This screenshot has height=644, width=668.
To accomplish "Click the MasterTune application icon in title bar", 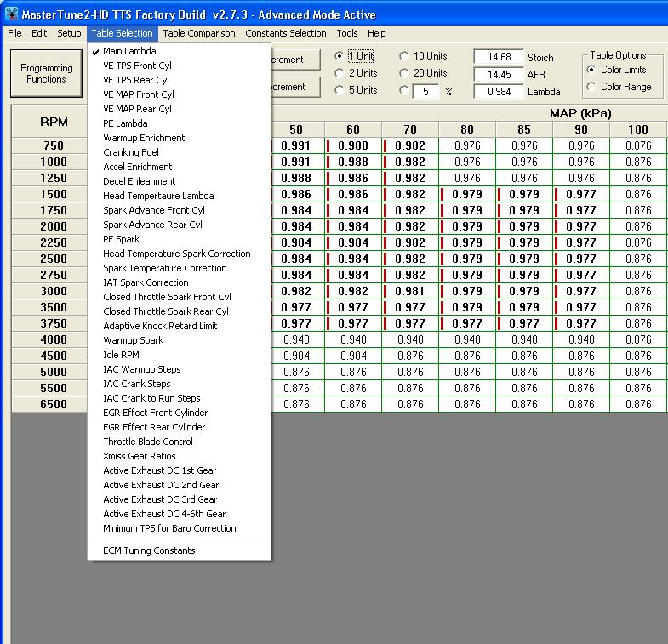I will coord(12,14).
